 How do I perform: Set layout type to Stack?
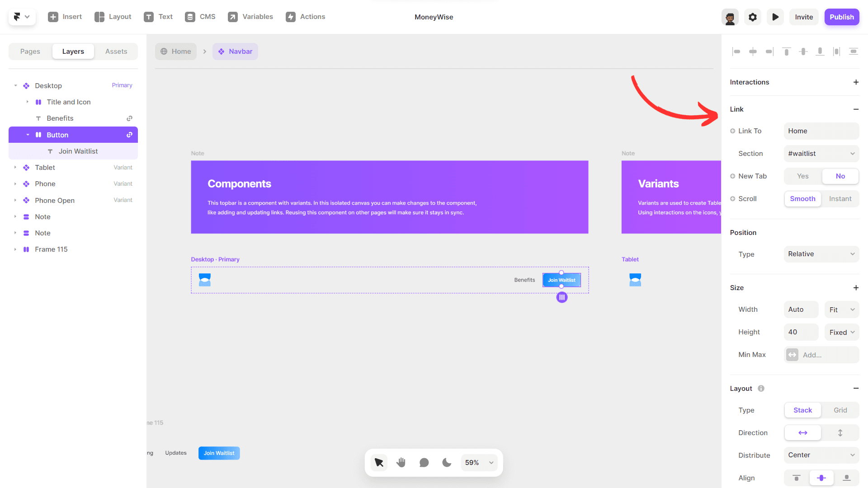pyautogui.click(x=803, y=410)
